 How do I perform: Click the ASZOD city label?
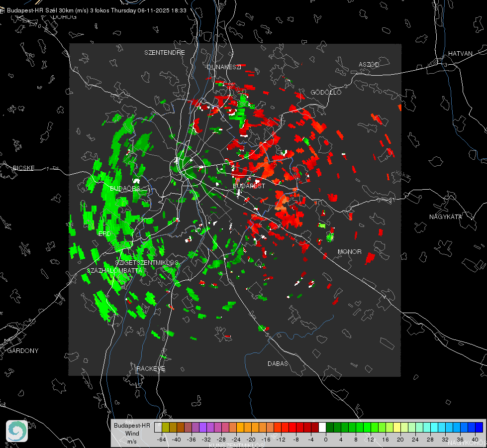pyautogui.click(x=369, y=64)
